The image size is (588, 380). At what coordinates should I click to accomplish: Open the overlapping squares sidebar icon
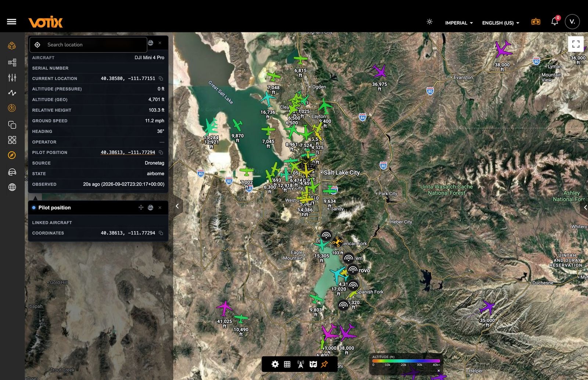tap(12, 125)
